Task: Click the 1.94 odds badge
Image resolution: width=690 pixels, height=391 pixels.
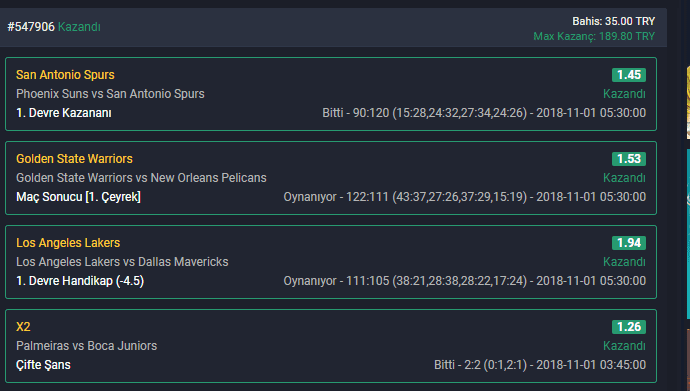Action: [x=628, y=243]
